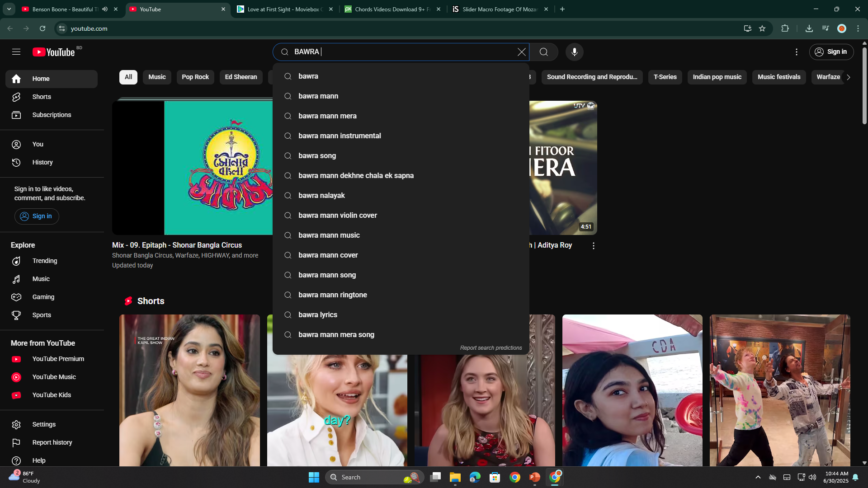Choose 'bawra mann ringtone' suggestion
The image size is (868, 488).
(x=401, y=295)
